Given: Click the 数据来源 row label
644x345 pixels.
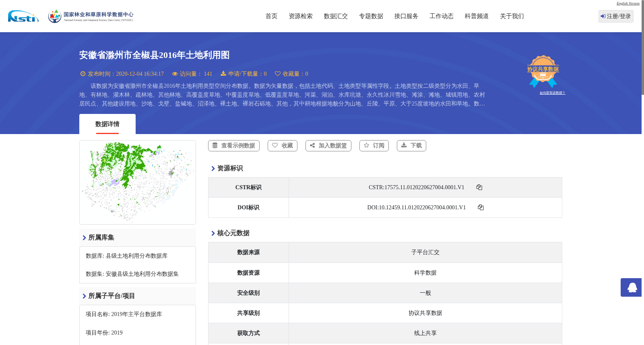Looking at the screenshot, I should coord(248,252).
